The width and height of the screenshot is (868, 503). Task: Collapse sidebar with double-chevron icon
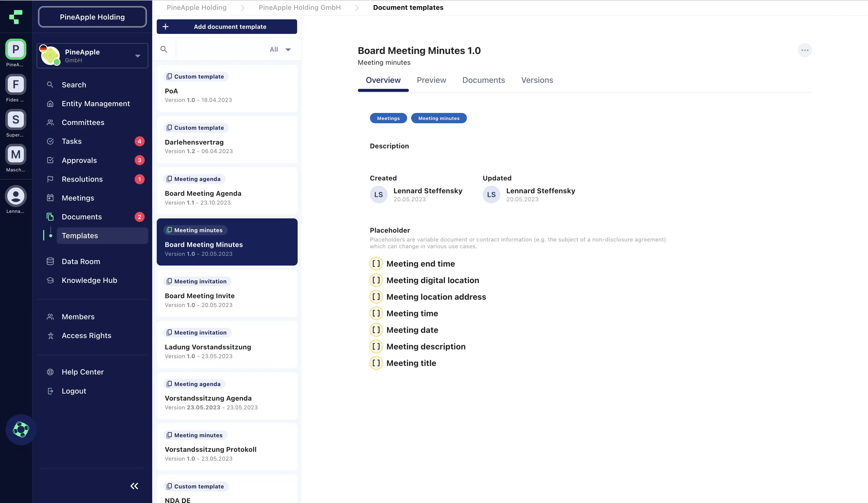(134, 486)
